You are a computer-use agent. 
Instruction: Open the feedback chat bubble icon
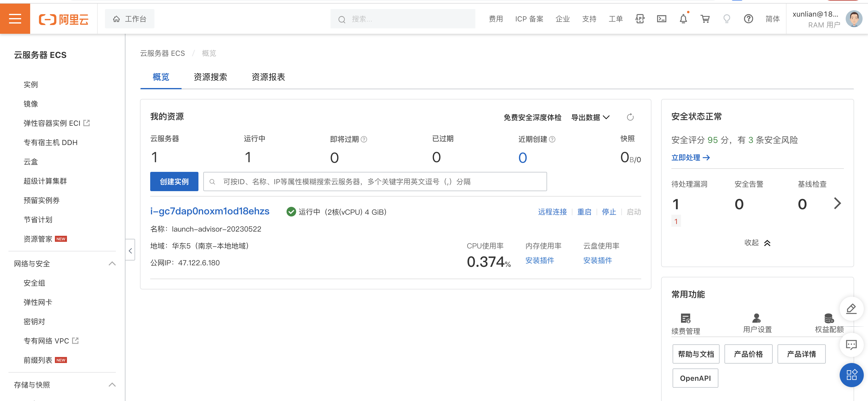[851, 344]
